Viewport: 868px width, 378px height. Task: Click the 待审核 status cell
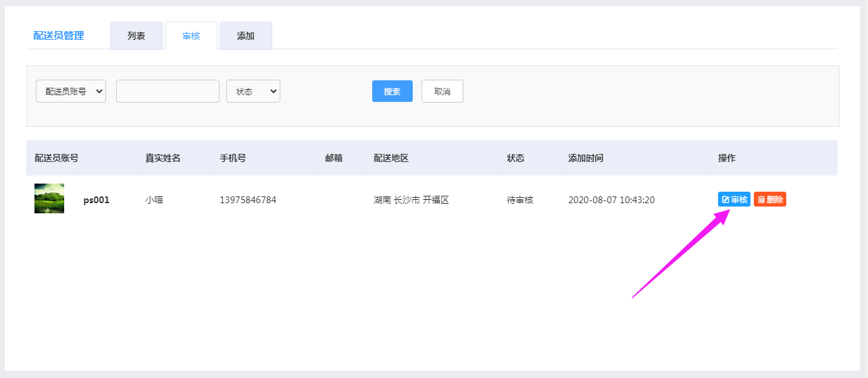(x=520, y=200)
